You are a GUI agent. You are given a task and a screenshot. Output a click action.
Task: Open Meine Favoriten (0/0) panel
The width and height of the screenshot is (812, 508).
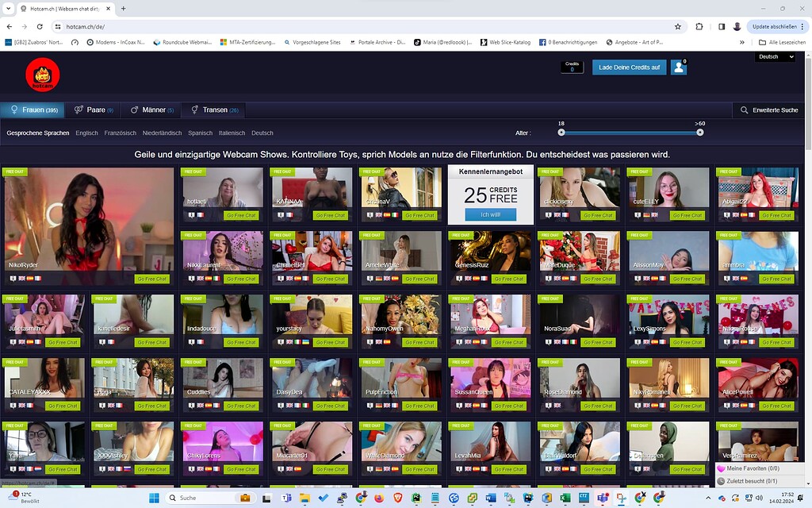click(760, 468)
